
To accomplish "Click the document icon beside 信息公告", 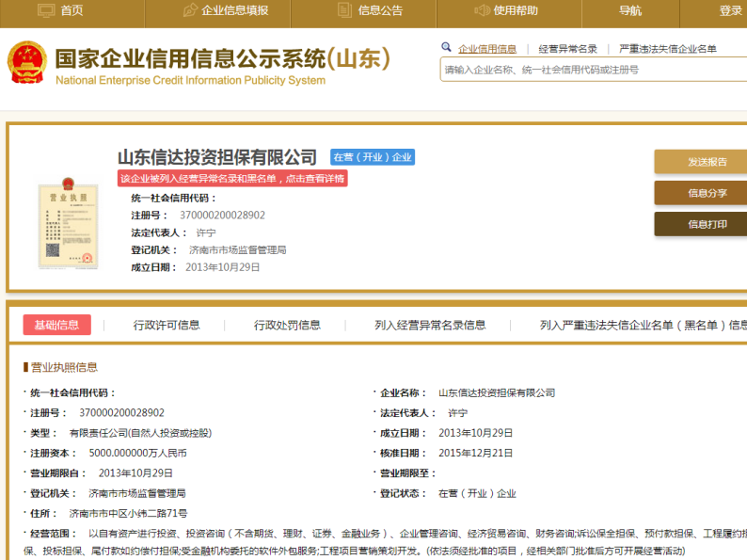I will 343,10.
